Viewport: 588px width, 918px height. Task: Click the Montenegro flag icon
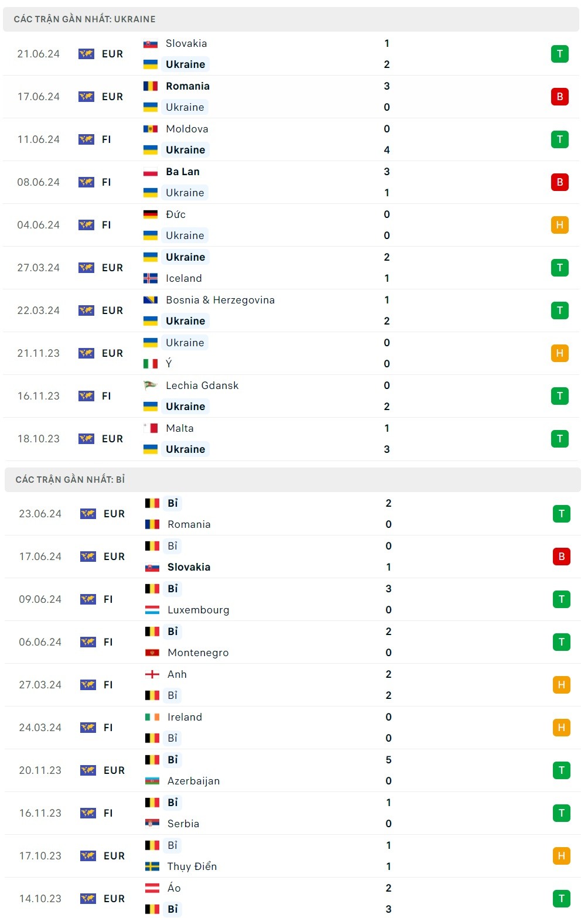(152, 653)
